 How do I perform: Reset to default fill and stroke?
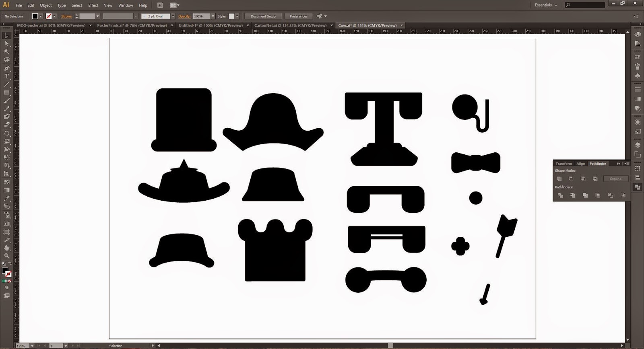4,264
